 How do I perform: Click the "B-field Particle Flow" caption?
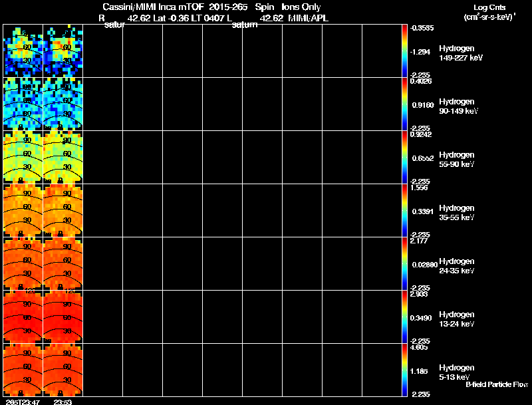point(497,384)
